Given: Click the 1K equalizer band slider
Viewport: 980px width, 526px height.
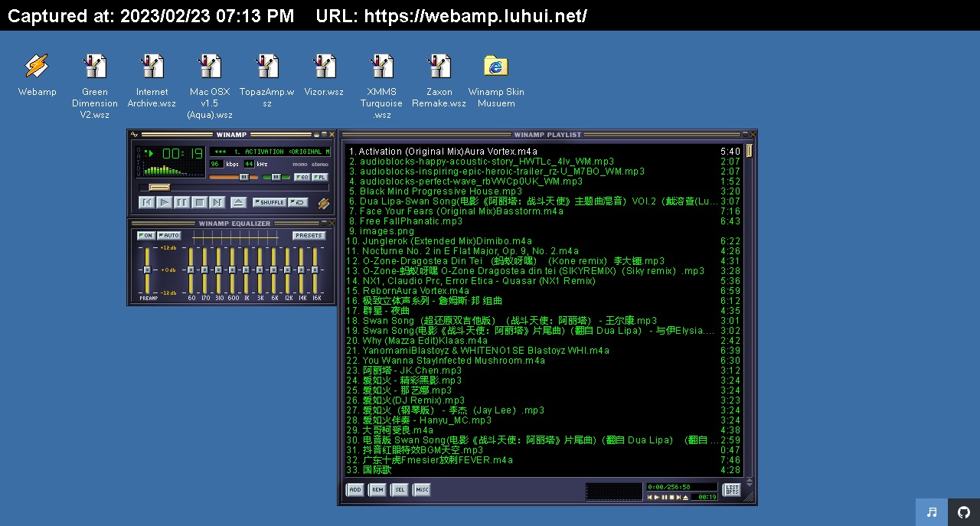Looking at the screenshot, I should click(x=246, y=270).
